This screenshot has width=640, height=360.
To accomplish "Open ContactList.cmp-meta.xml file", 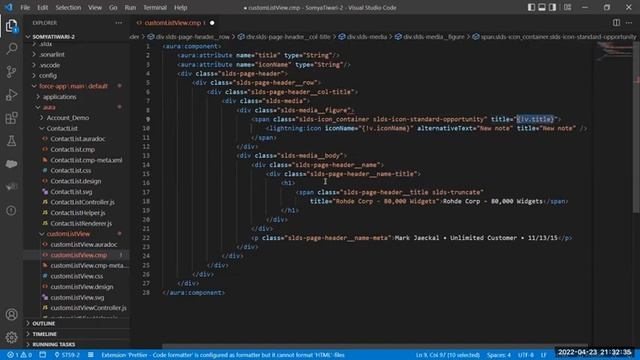I will 86,160.
